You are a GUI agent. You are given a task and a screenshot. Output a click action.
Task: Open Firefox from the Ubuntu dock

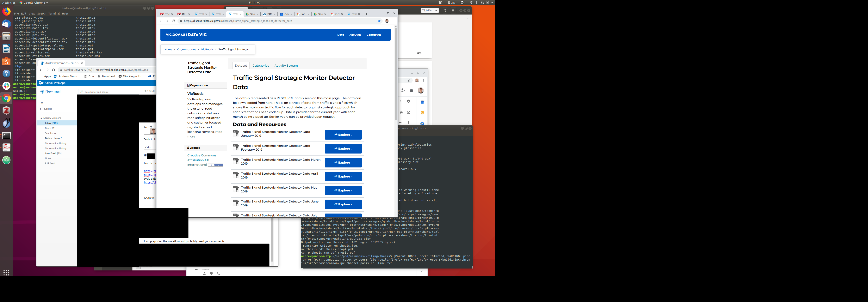click(6, 12)
